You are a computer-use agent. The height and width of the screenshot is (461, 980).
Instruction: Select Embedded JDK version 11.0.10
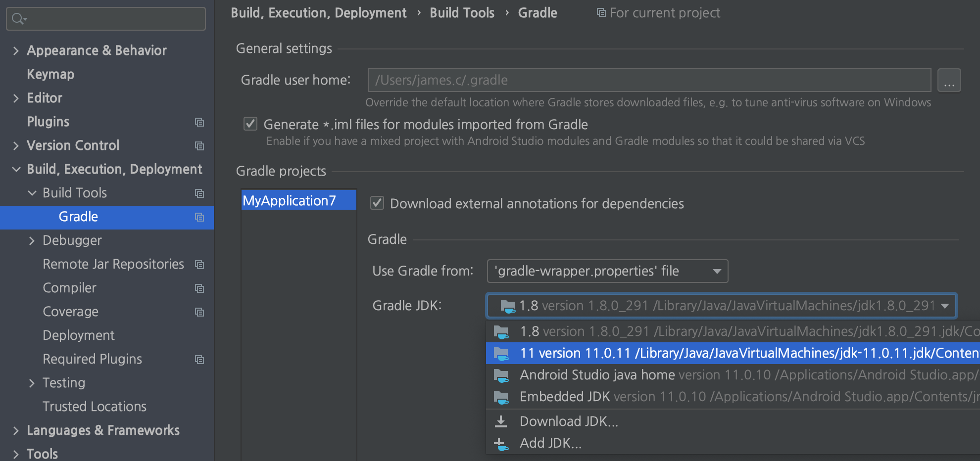pos(733,397)
